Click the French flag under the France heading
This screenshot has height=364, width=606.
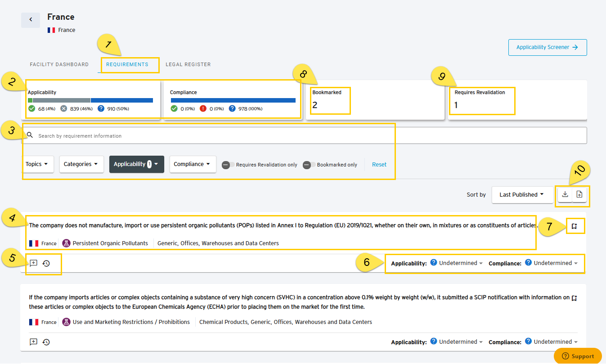tap(51, 30)
